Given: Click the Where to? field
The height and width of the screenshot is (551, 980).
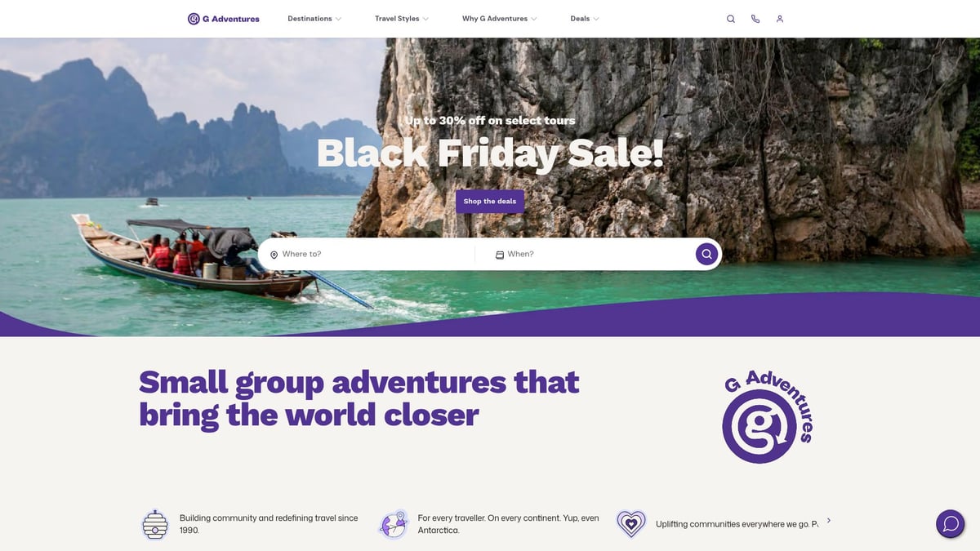Looking at the screenshot, I should tap(367, 254).
